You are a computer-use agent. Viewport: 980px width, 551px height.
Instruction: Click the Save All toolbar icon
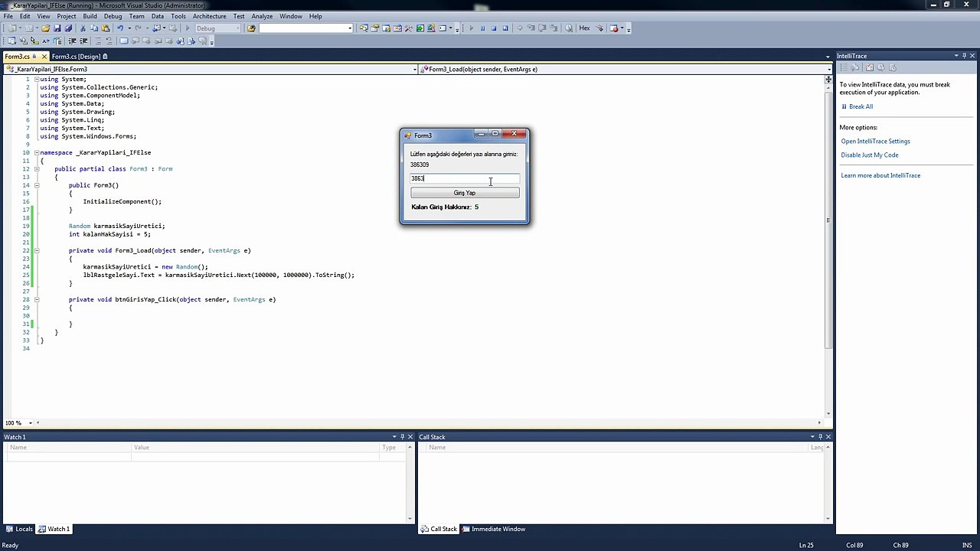tap(68, 28)
